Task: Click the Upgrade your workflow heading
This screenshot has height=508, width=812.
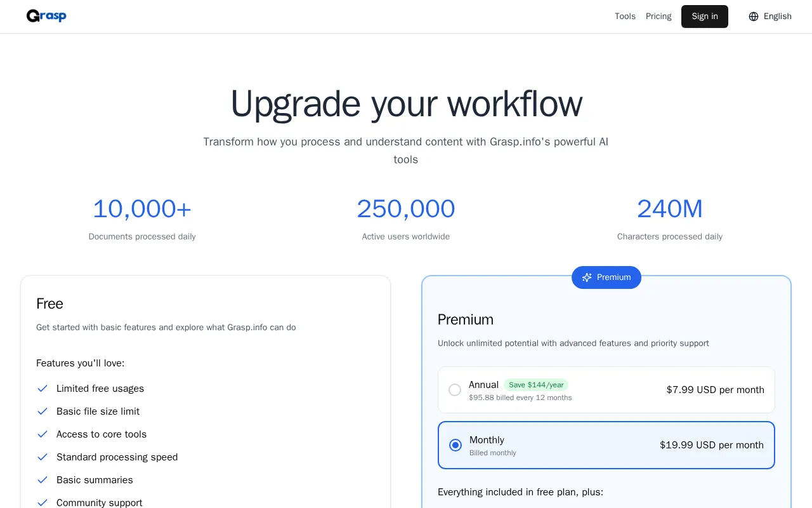Action: click(x=406, y=104)
